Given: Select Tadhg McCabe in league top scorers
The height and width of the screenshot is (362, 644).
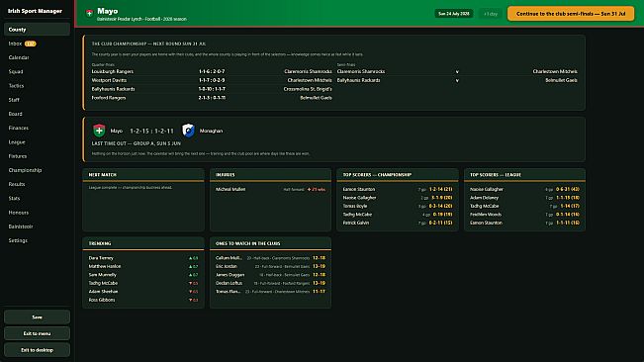Looking at the screenshot, I should [484, 206].
